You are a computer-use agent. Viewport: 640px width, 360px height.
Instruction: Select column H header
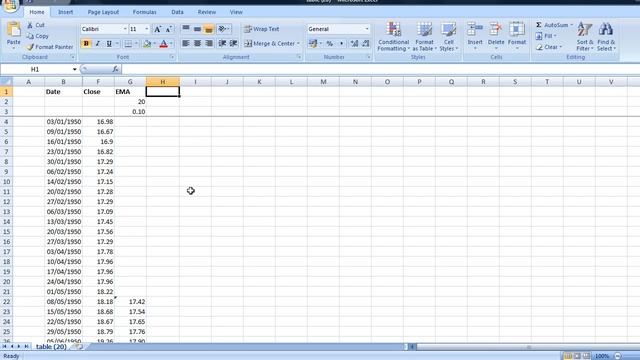(162, 82)
